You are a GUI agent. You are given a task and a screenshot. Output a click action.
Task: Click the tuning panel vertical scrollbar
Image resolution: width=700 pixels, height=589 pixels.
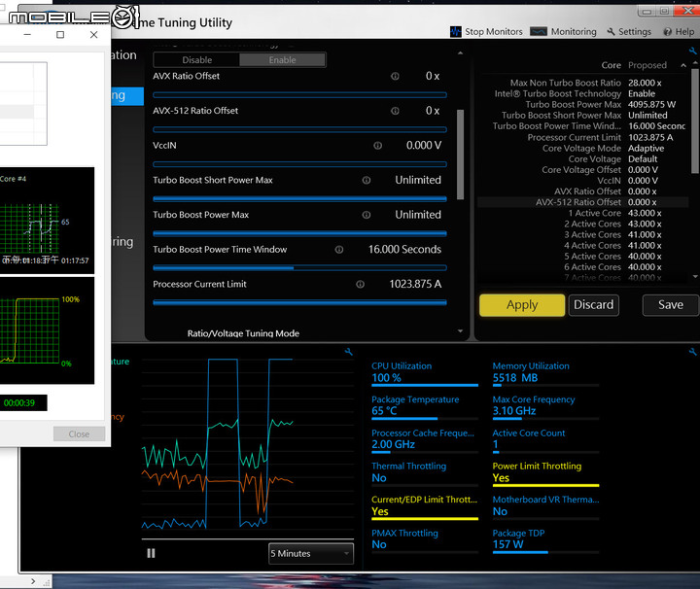[x=460, y=155]
